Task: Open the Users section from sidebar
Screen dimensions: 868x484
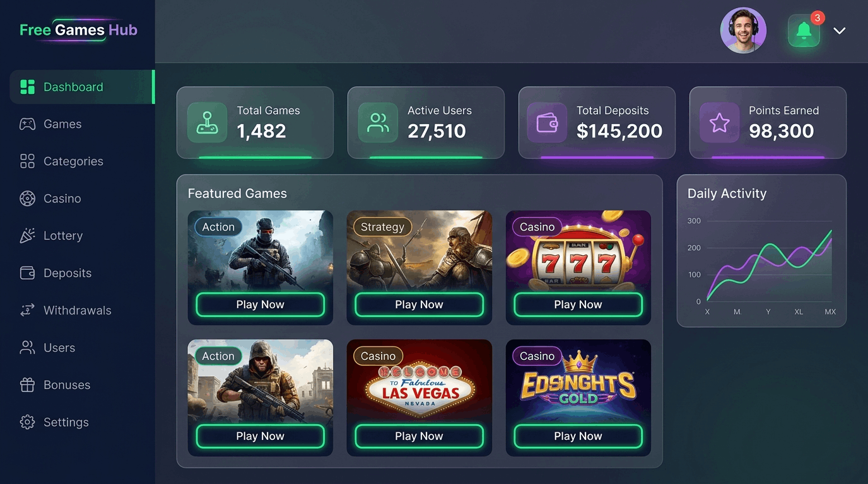Action: pyautogui.click(x=28, y=347)
